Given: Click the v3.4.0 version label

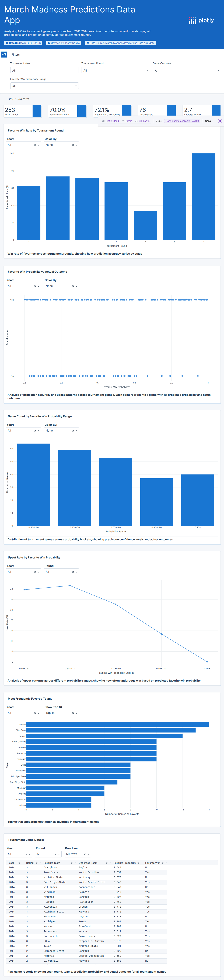Looking at the screenshot, I should 159,121.
